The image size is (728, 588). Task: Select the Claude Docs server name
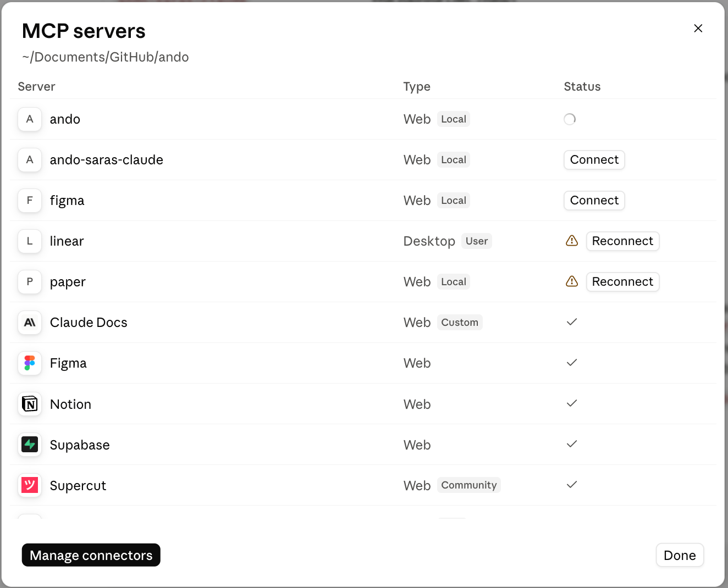coord(89,323)
